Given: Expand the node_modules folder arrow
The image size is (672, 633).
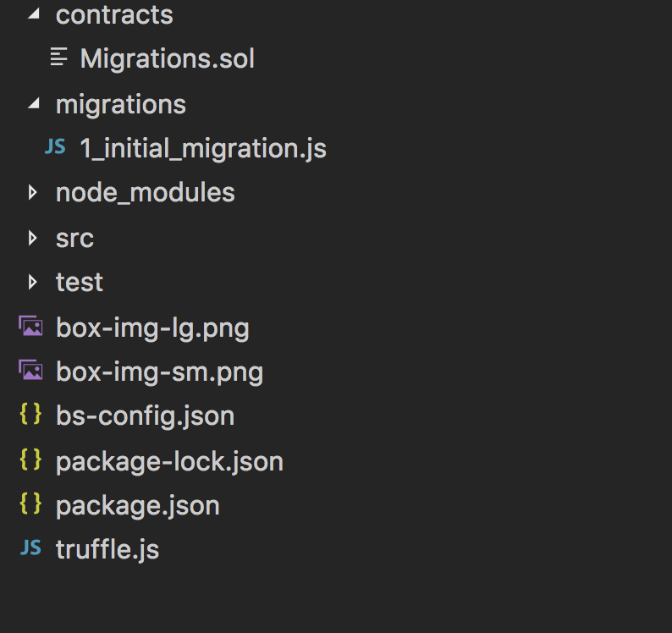Looking at the screenshot, I should tap(33, 193).
